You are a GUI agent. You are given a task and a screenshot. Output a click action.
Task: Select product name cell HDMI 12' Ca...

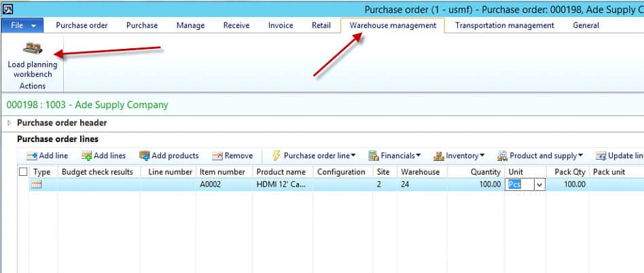(282, 185)
